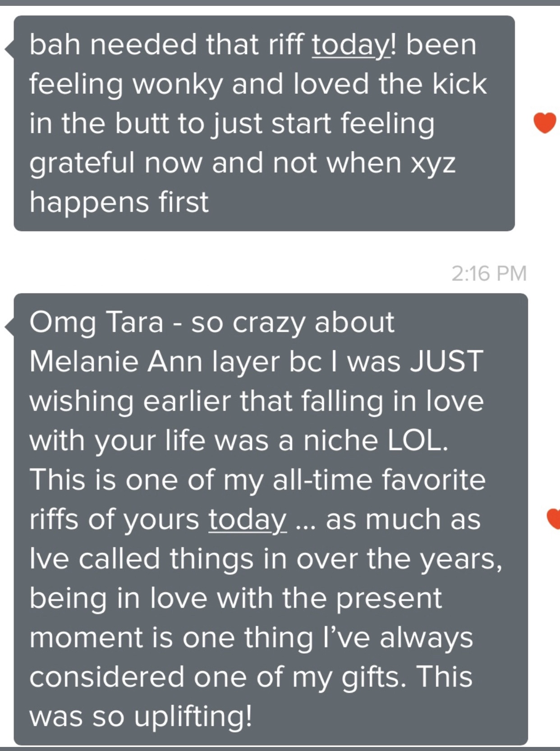Screen dimensions: 560x751
Task: Click the first message bubble's pointed tail
Action: coord(9,49)
